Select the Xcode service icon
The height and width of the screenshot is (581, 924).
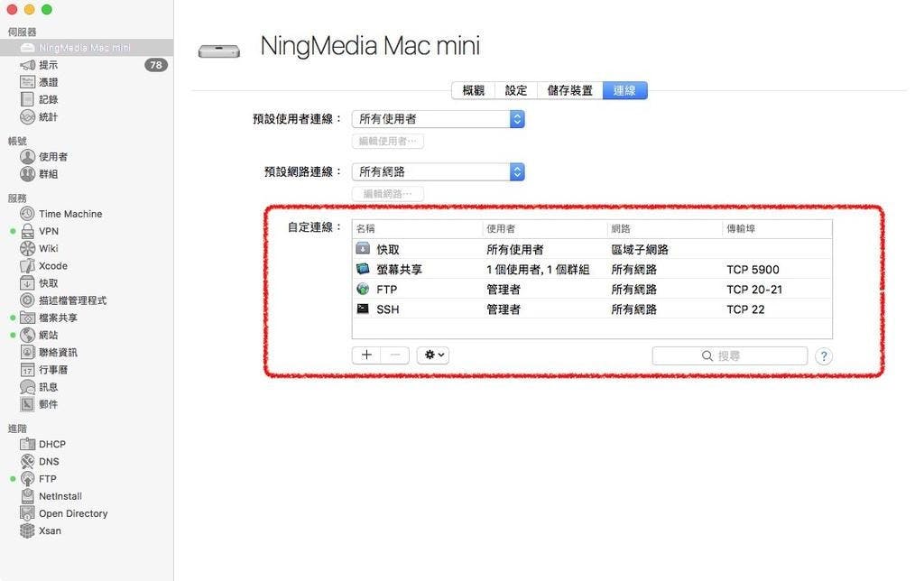click(x=28, y=266)
